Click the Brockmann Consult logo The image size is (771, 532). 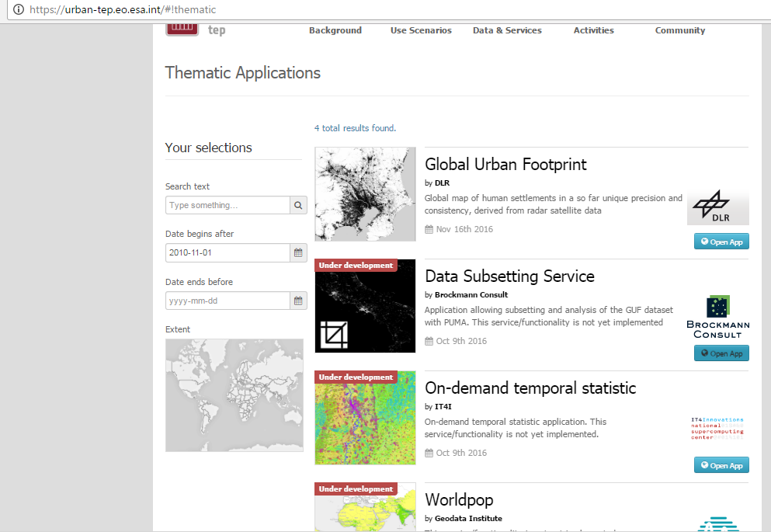tap(718, 317)
